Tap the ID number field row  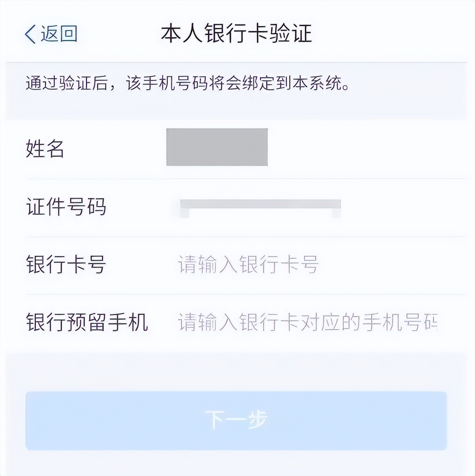pyautogui.click(x=237, y=206)
